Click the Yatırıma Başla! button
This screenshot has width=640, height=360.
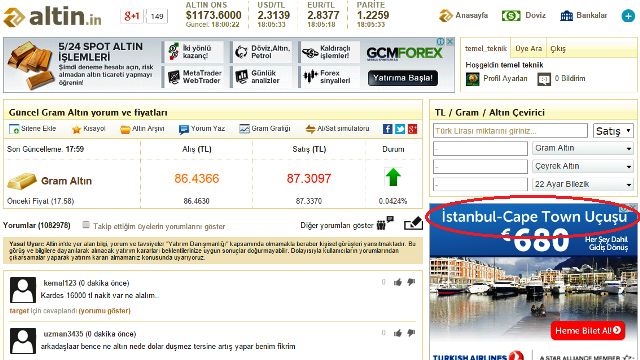[402, 78]
